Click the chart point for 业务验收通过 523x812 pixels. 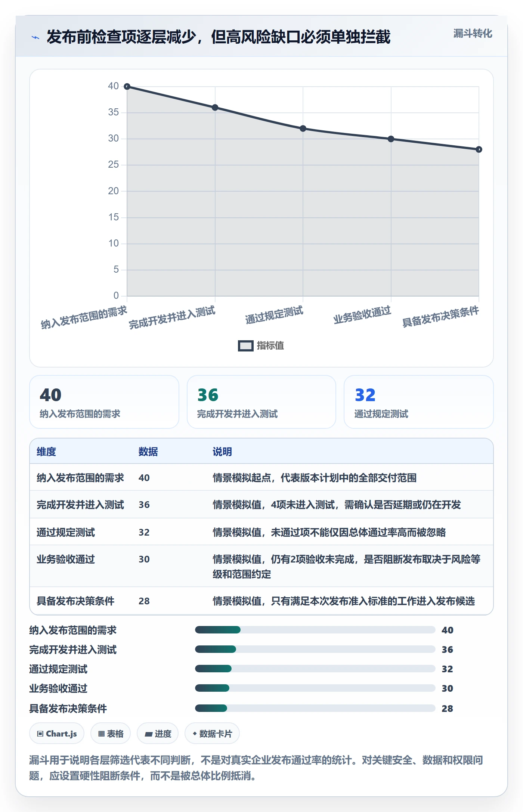pyautogui.click(x=391, y=139)
